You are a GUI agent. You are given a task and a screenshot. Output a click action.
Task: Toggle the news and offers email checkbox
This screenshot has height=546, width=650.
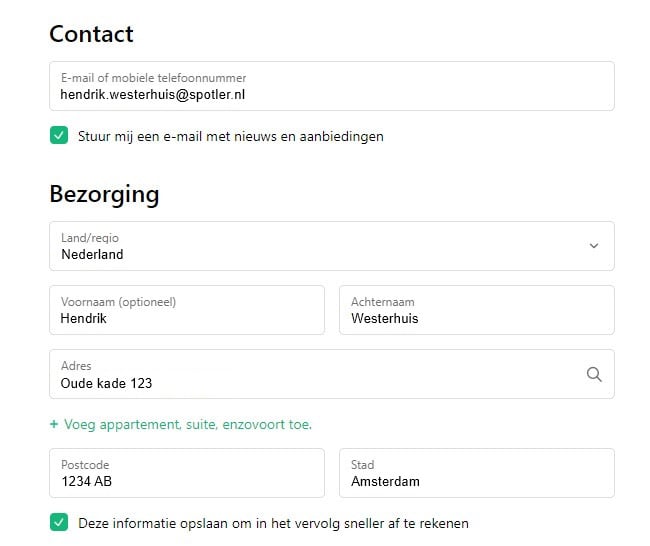click(x=59, y=136)
